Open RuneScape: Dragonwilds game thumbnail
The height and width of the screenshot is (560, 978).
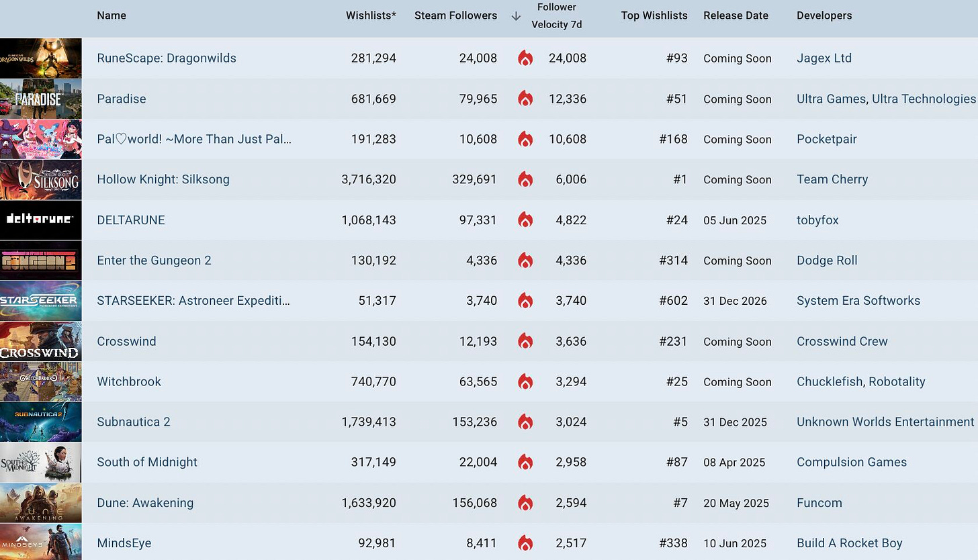(x=40, y=58)
